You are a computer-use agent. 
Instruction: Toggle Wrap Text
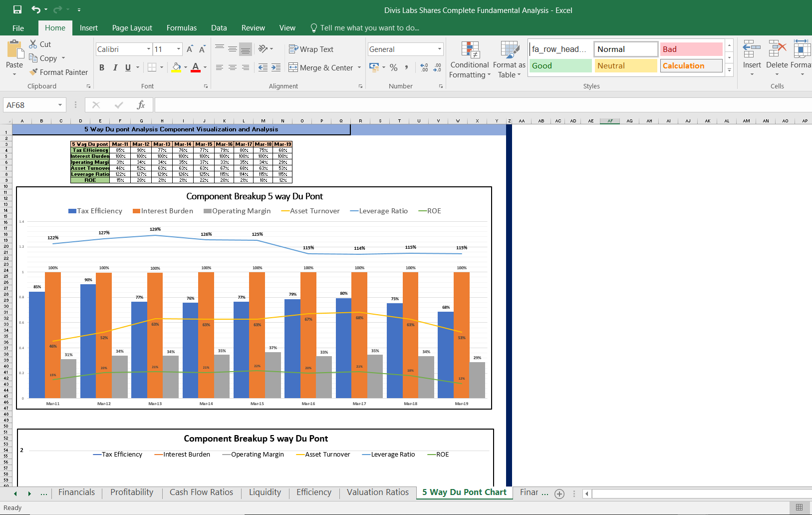click(311, 49)
